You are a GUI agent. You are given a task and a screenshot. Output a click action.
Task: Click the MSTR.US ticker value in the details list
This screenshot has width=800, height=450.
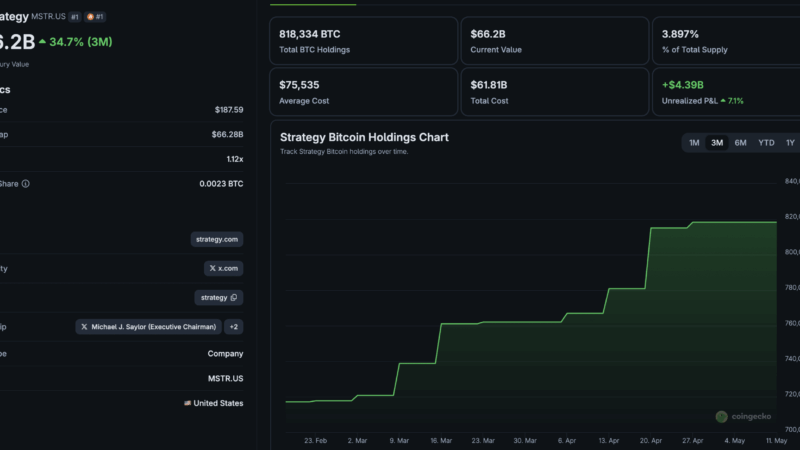(x=225, y=379)
